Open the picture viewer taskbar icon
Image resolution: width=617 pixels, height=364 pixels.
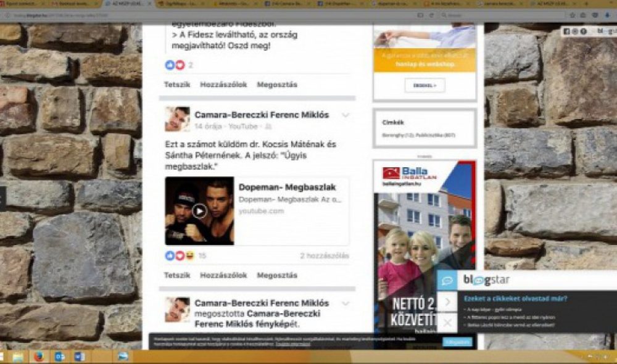click(123, 357)
